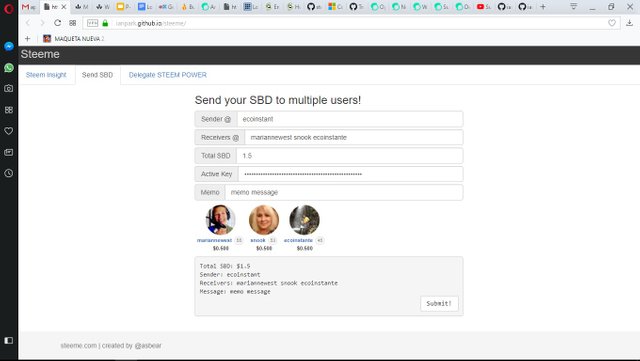The image size is (640, 361).
Task: Switch to the Gmail tab
Action: (29, 7)
